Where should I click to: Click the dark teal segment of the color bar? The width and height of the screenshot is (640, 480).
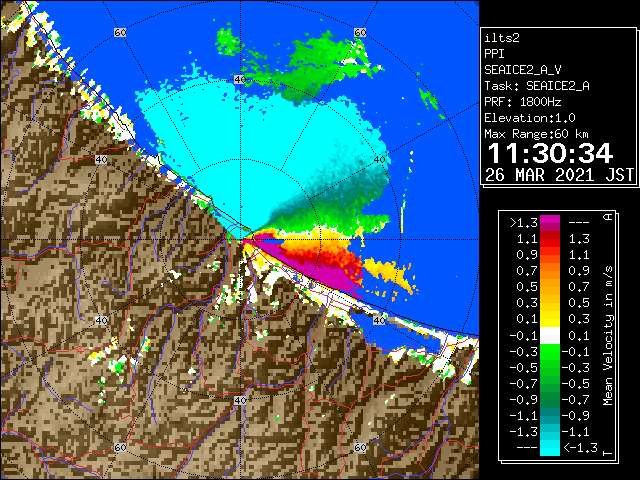click(550, 412)
